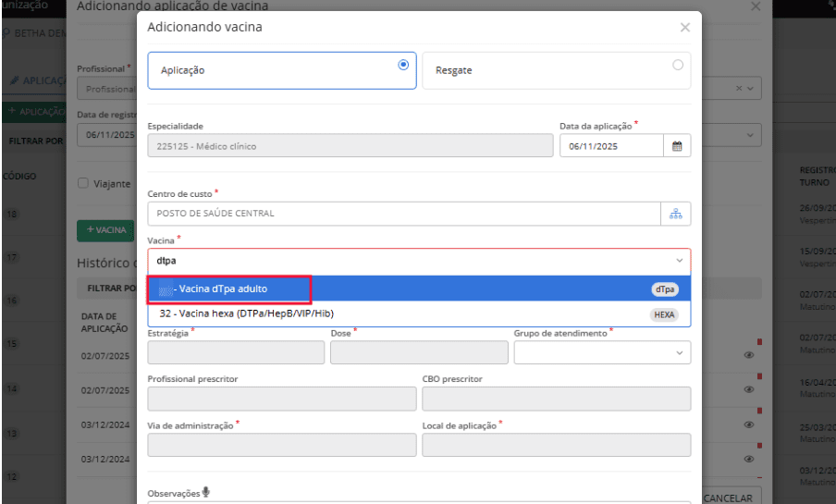Click the Centro de custo input field
The width and height of the screenshot is (836, 504).
point(405,213)
